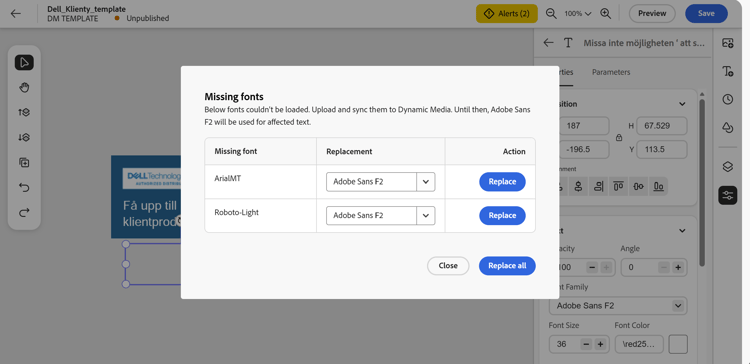This screenshot has height=364, width=750.
Task: Select the arrow selection tool
Action: tap(24, 63)
